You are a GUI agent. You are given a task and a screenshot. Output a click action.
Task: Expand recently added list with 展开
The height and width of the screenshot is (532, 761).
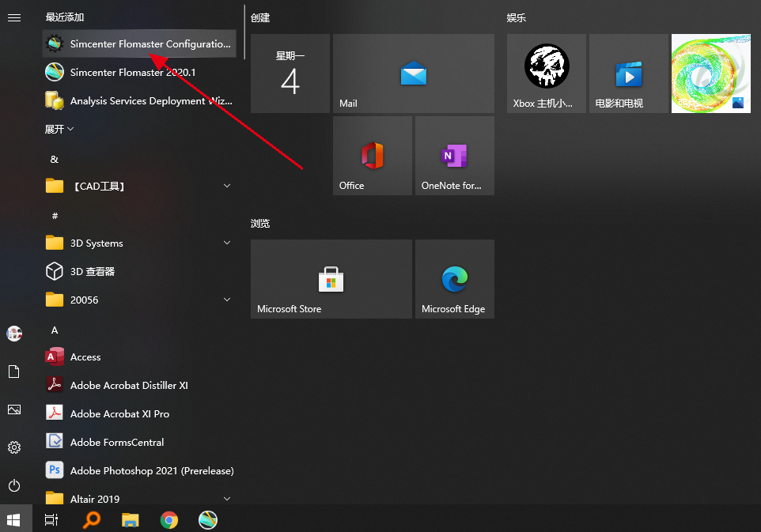pyautogui.click(x=59, y=129)
